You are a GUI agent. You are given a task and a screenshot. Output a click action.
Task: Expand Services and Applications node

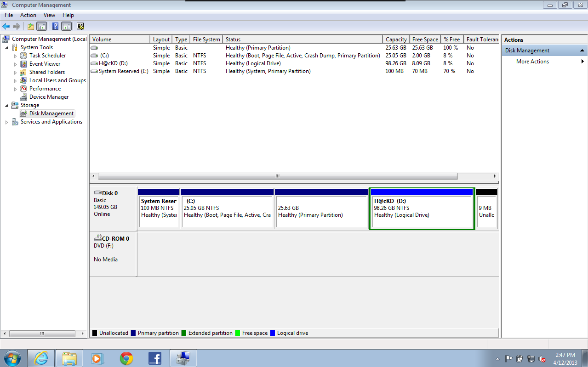pos(6,122)
